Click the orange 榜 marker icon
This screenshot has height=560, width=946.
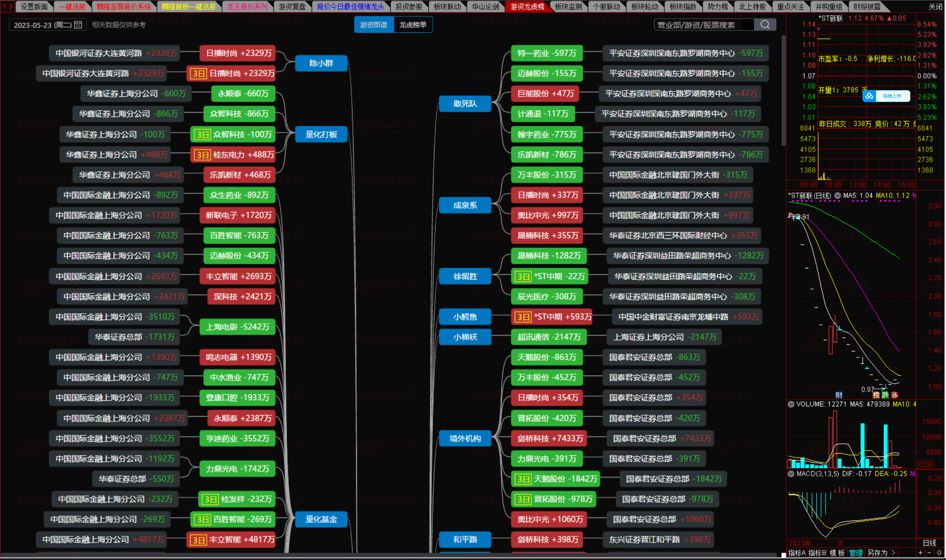click(x=876, y=395)
